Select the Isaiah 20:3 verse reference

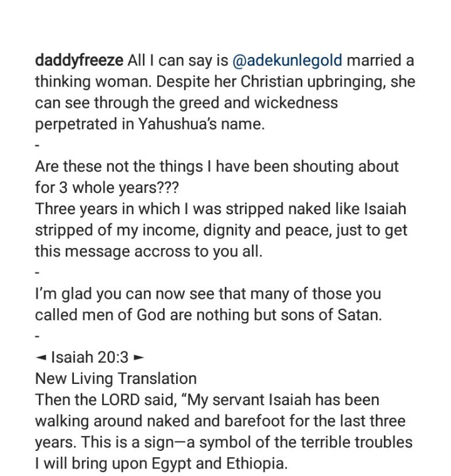tap(90, 357)
